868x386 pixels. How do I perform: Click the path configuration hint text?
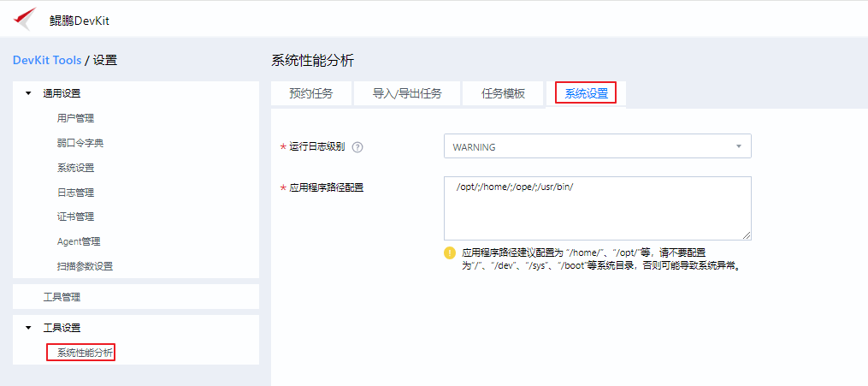pos(601,258)
